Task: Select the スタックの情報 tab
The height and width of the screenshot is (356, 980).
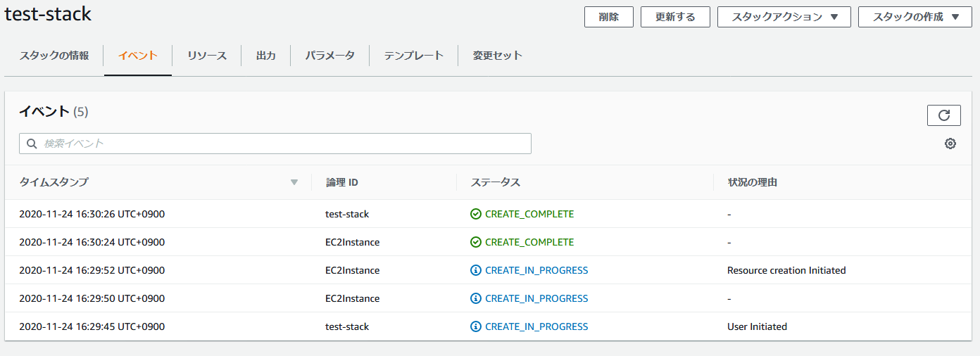Action: pyautogui.click(x=54, y=56)
